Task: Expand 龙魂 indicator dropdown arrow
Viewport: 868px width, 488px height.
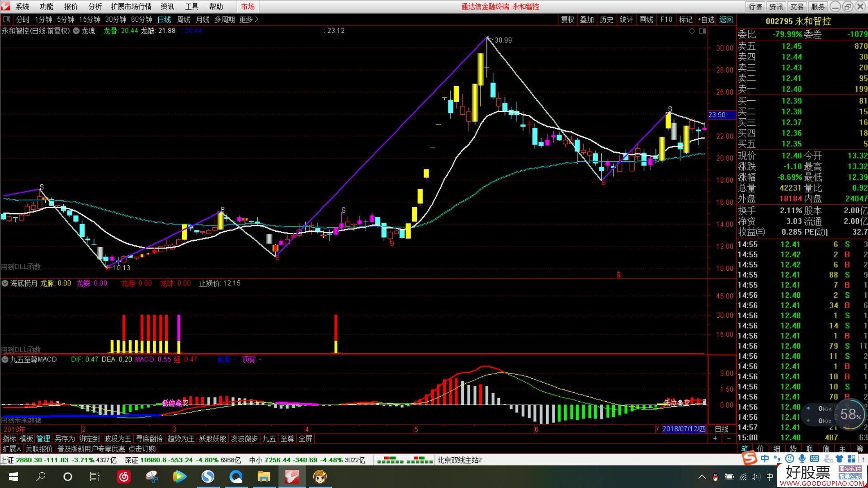Action: pyautogui.click(x=76, y=31)
